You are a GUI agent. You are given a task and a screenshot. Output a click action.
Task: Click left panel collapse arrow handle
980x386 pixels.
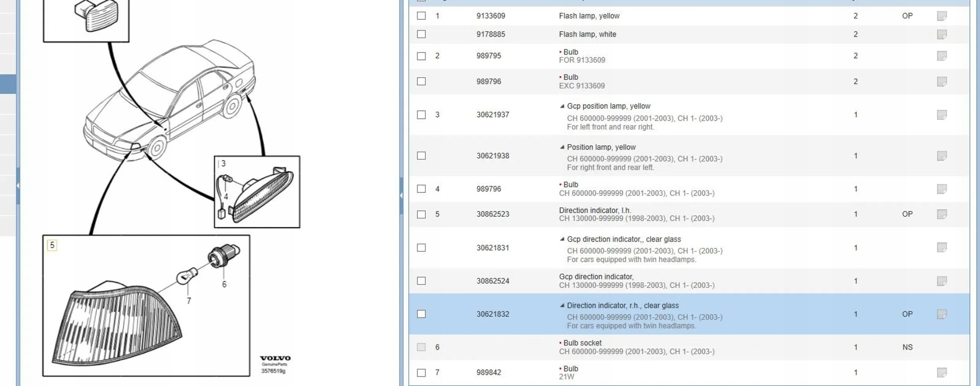(x=18, y=186)
